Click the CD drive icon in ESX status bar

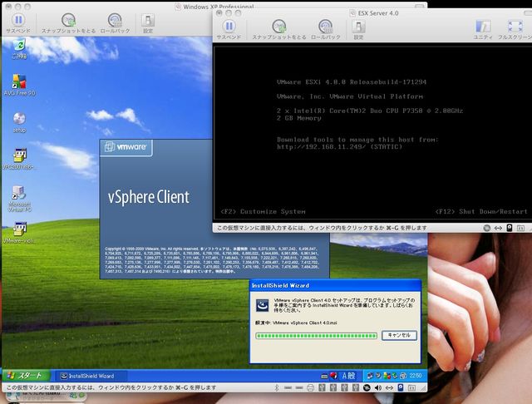(x=487, y=228)
